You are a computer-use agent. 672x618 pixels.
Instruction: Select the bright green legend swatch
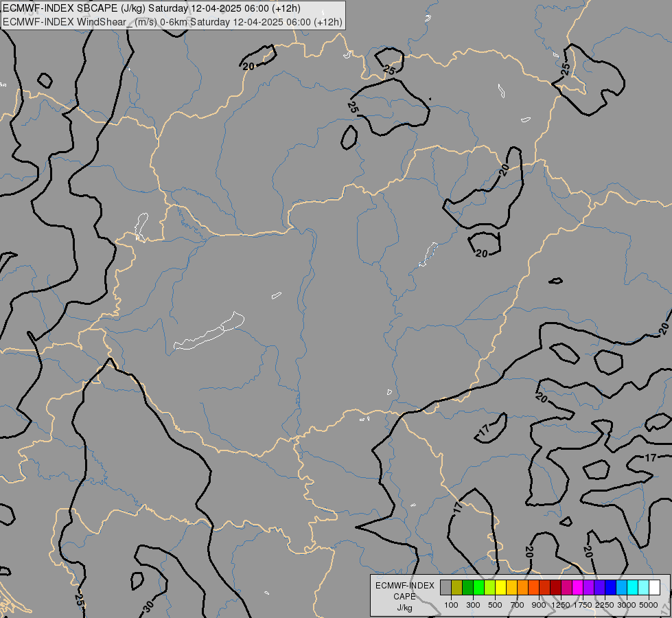478,588
